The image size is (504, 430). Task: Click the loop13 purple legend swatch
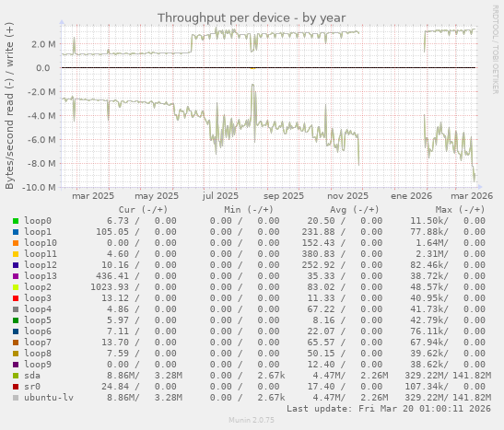pos(16,276)
